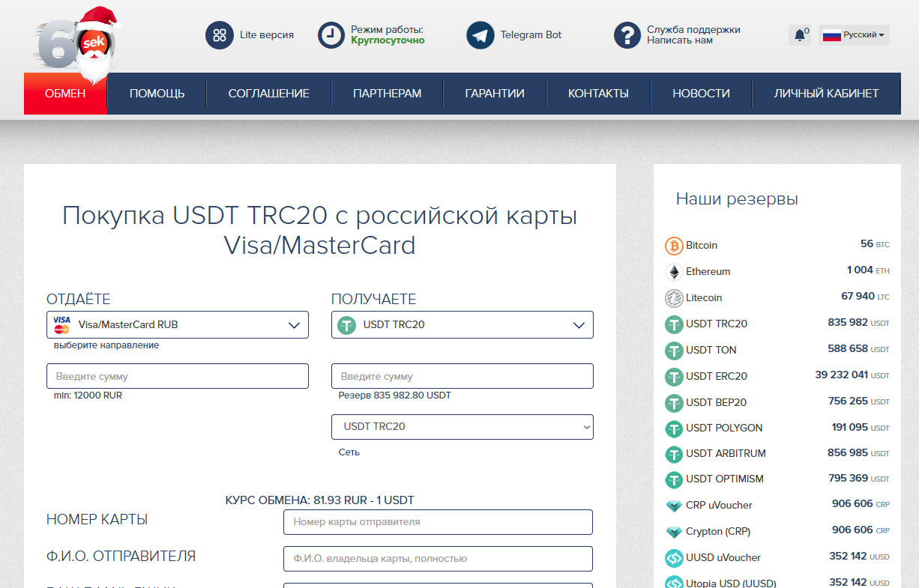Image resolution: width=919 pixels, height=588 pixels.
Task: Click the Ethereum icon in reserves
Action: 674,272
